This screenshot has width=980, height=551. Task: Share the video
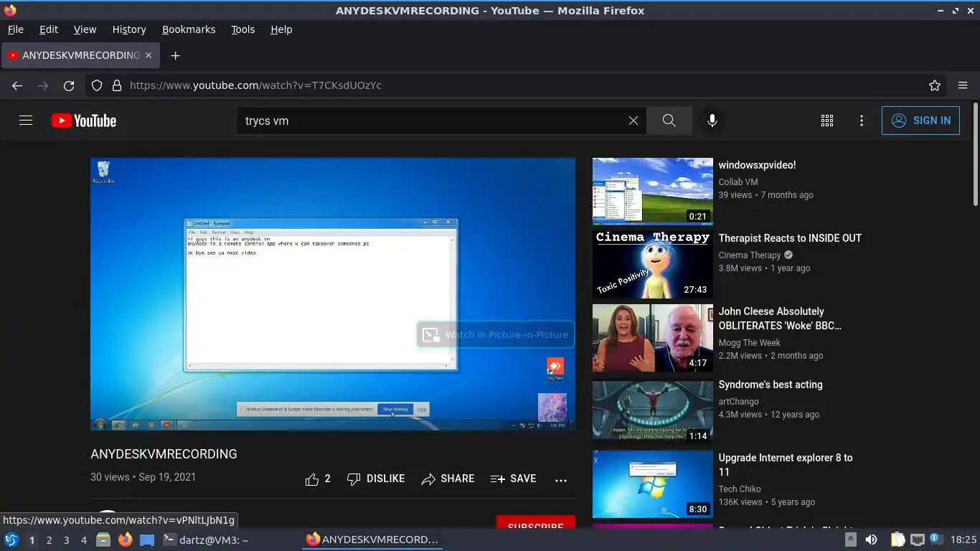click(448, 479)
